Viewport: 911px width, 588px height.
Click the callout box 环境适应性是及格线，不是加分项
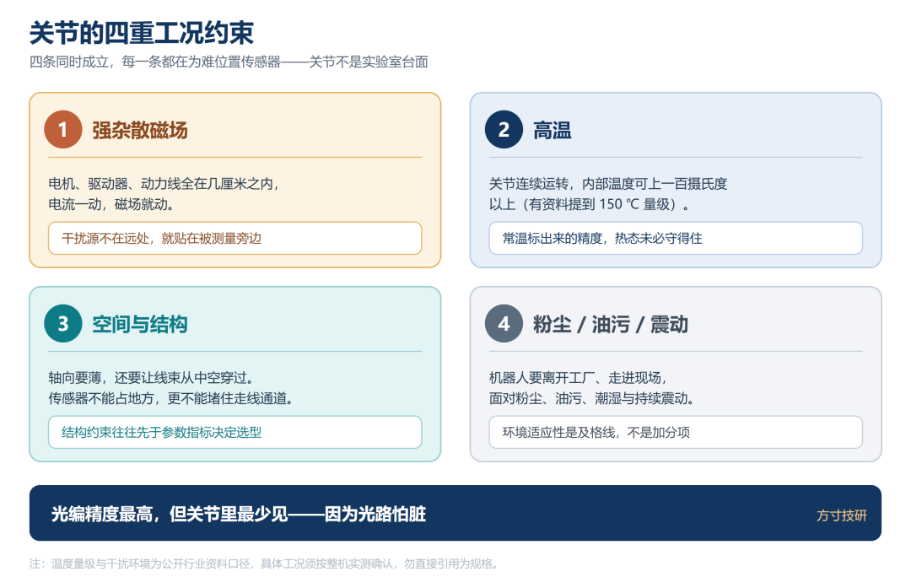click(676, 432)
